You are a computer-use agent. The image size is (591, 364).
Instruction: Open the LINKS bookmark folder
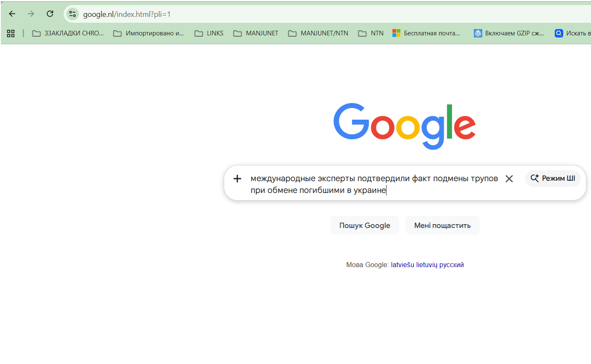(209, 33)
